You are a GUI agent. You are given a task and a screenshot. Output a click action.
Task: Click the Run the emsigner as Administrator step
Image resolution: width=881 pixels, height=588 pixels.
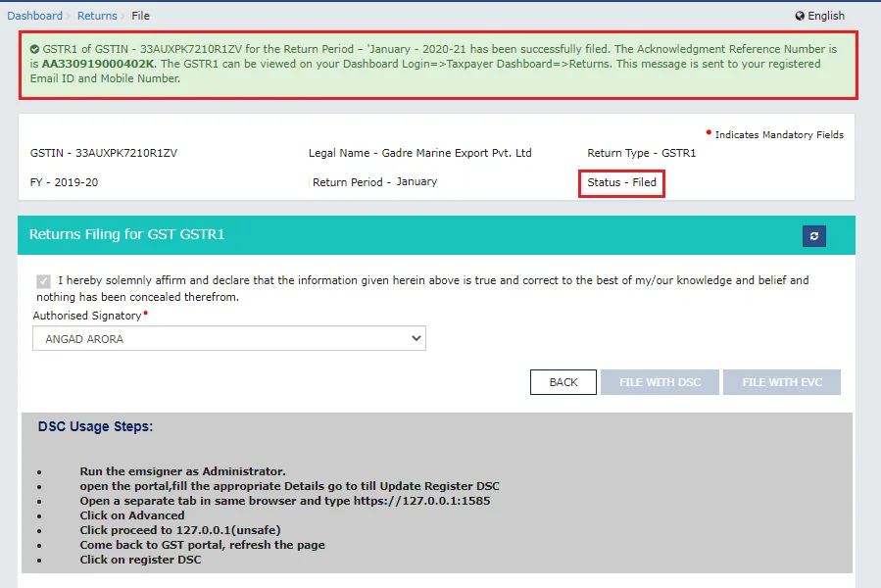point(182,471)
